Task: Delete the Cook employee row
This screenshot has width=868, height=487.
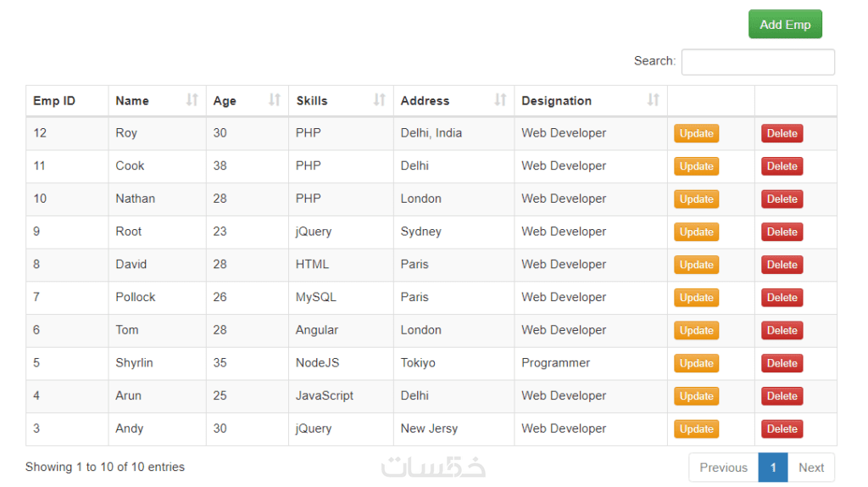Action: point(782,166)
